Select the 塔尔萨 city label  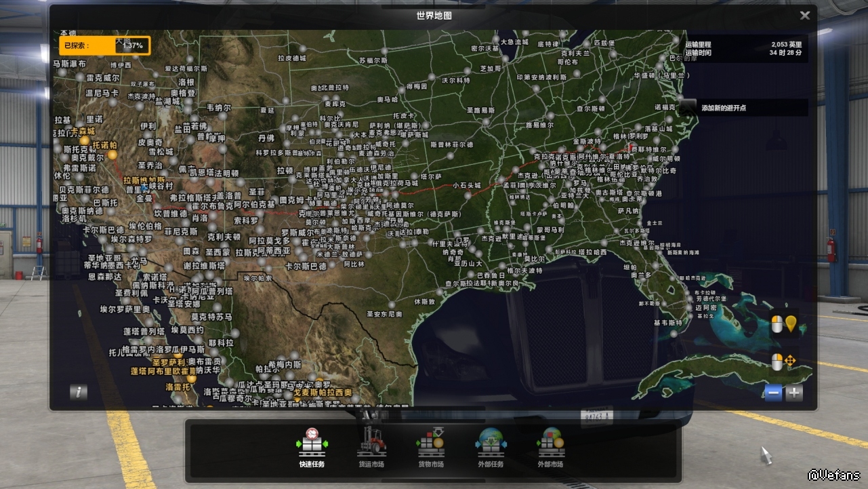pyautogui.click(x=431, y=176)
